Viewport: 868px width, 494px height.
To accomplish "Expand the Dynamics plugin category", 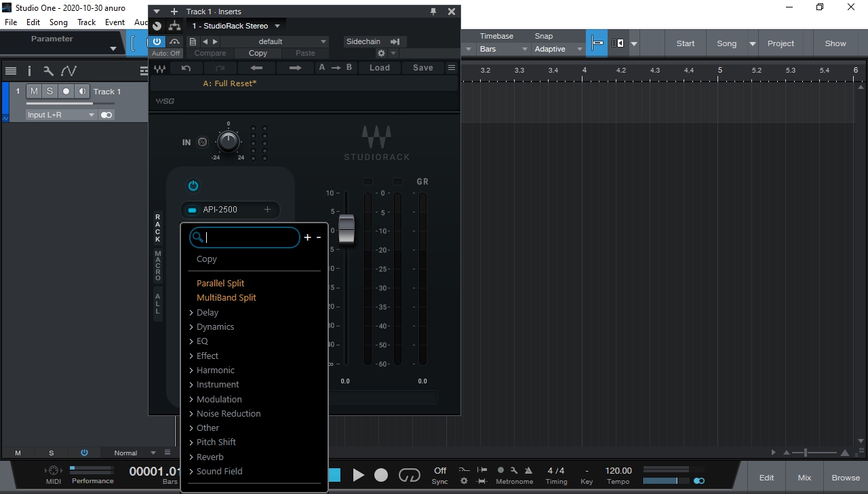I will click(x=215, y=326).
